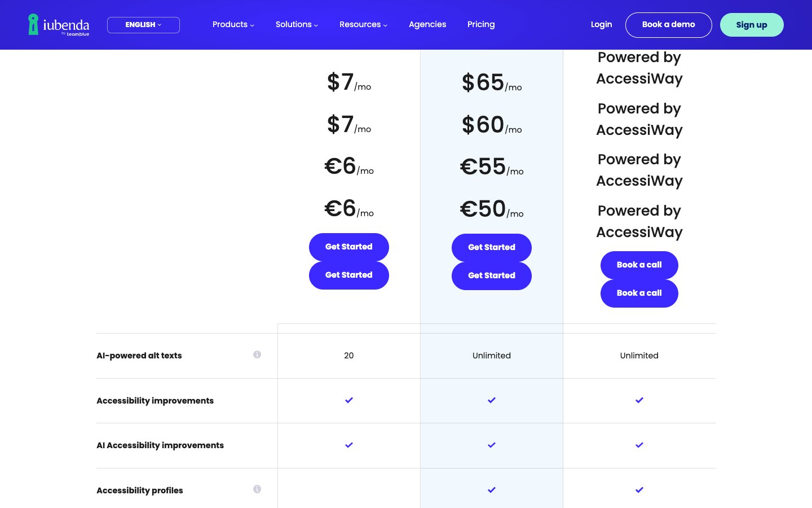Click Accessibility improvements checkmark in $7 plan column

pos(349,400)
